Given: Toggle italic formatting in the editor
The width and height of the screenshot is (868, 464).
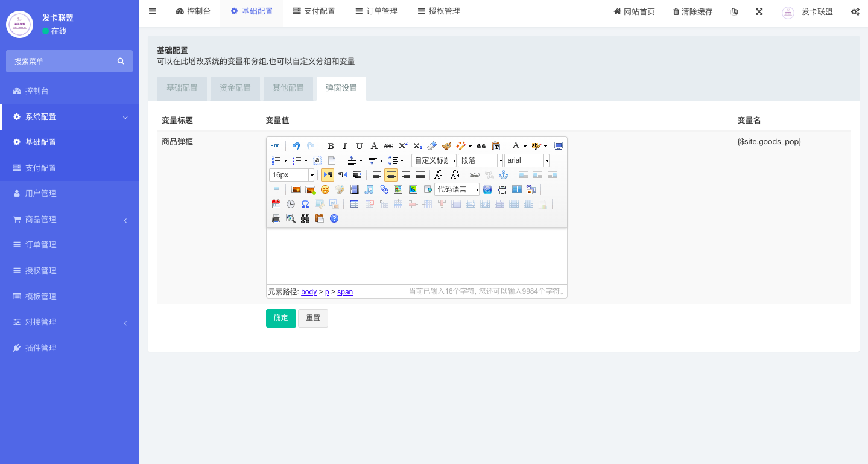Looking at the screenshot, I should [345, 146].
